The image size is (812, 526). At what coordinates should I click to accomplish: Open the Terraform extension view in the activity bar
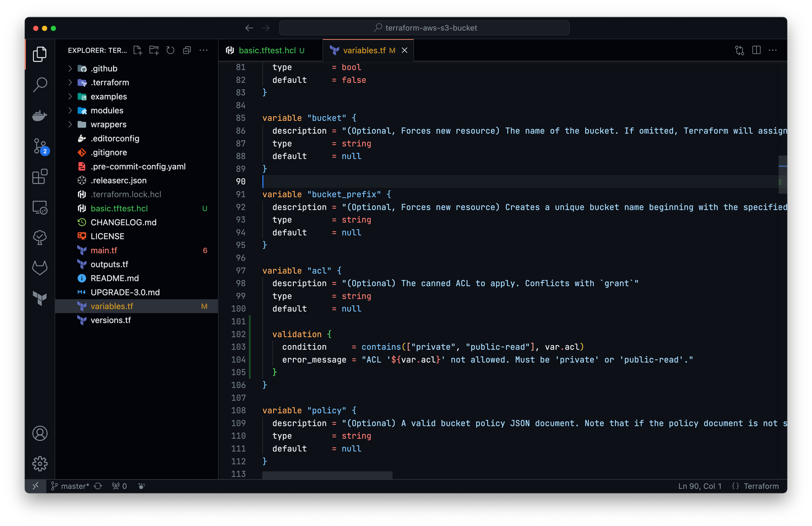[40, 298]
